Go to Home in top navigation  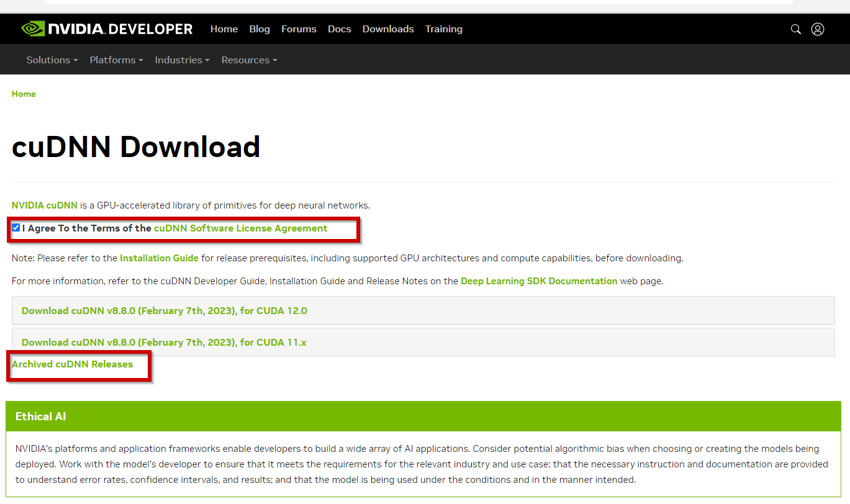point(224,29)
